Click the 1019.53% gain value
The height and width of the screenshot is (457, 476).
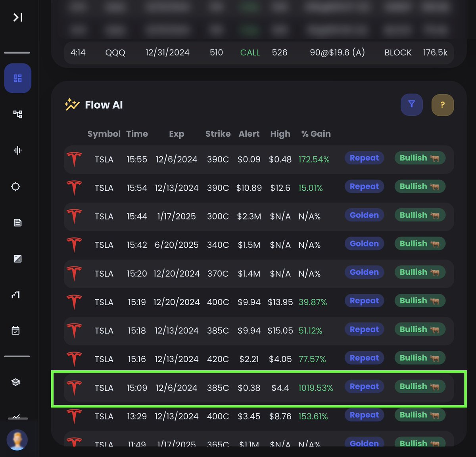pyautogui.click(x=316, y=388)
